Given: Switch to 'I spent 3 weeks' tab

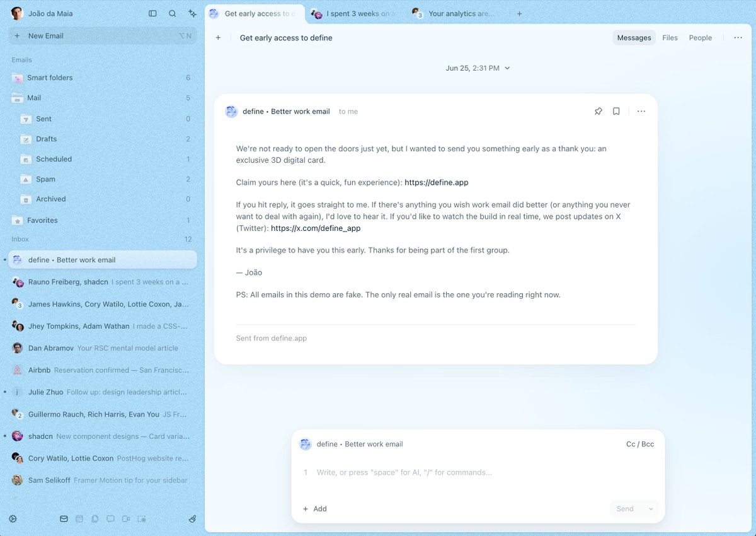Looking at the screenshot, I should click(x=354, y=14).
